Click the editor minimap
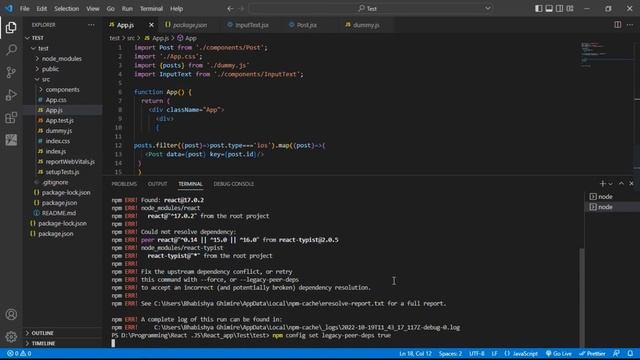Screen dimensions: 640x360 [607, 55]
